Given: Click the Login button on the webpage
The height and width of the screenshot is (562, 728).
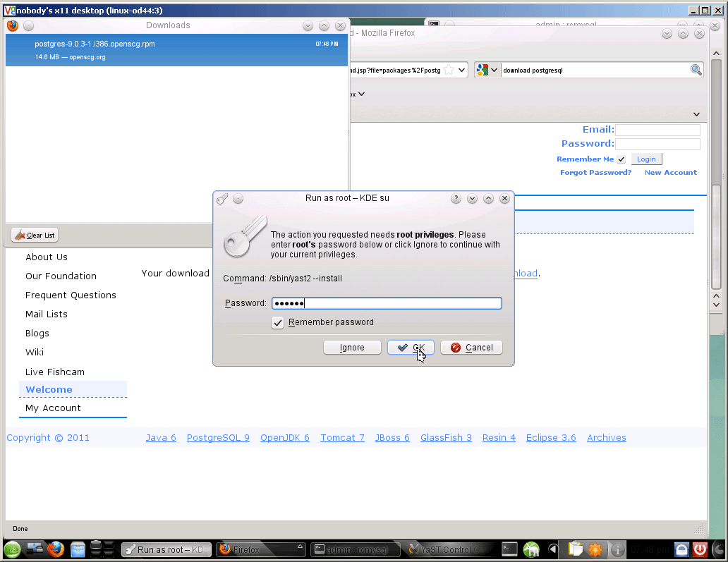Looking at the screenshot, I should tap(646, 159).
